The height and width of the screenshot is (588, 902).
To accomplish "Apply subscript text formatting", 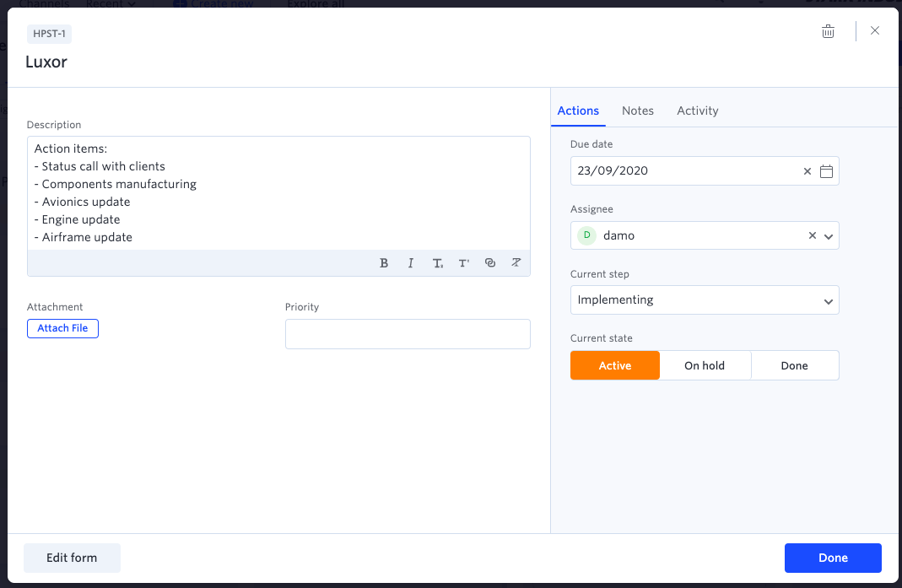I will [437, 263].
